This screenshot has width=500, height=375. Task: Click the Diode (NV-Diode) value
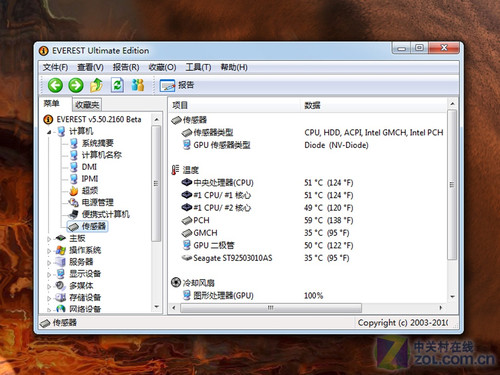(336, 145)
